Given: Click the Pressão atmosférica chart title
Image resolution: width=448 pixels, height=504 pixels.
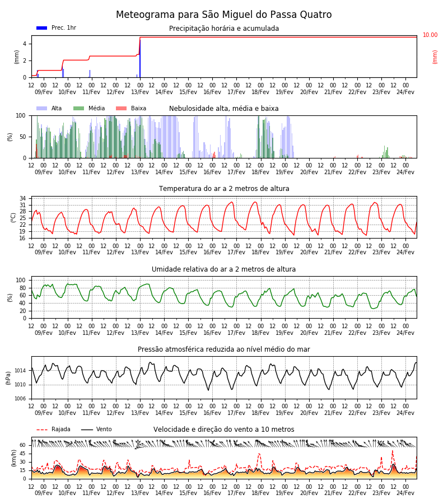Looking at the screenshot, I should click(223, 349).
